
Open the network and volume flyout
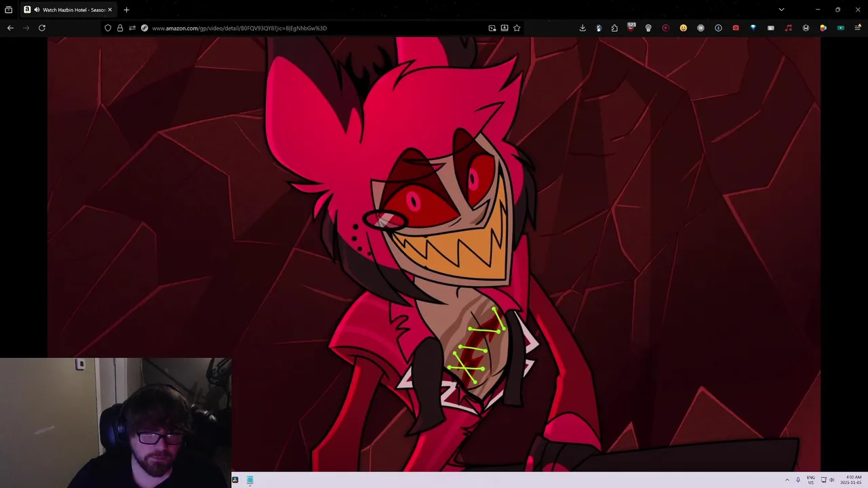tap(827, 480)
